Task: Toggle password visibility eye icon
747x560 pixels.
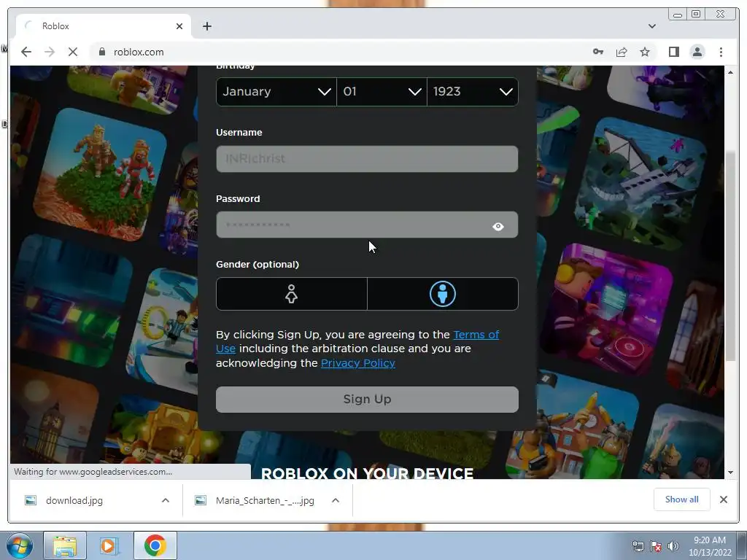Action: coord(498,226)
